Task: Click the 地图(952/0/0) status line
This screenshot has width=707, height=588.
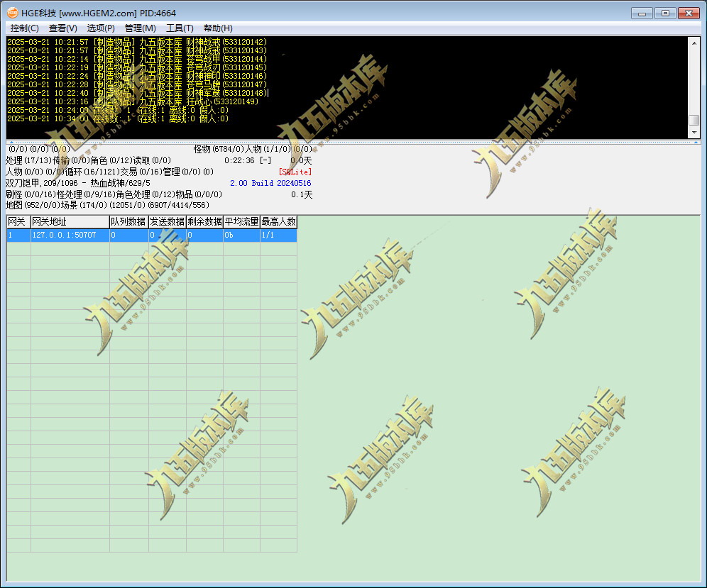Action: [x=107, y=205]
